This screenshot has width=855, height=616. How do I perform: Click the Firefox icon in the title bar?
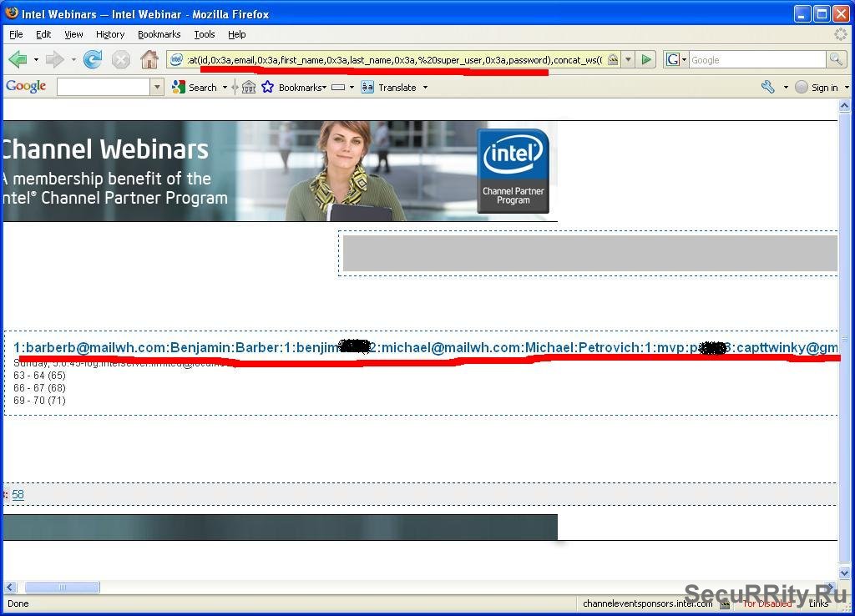click(x=12, y=13)
